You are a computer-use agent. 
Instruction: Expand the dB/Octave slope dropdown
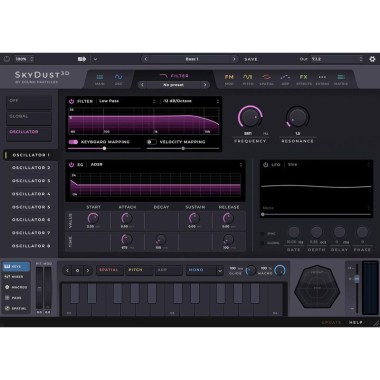pos(190,101)
